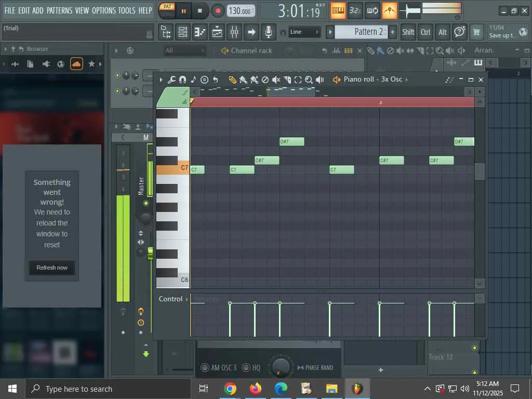The width and height of the screenshot is (532, 399).
Task: Click the Master mixer volume fader
Action: click(x=150, y=254)
